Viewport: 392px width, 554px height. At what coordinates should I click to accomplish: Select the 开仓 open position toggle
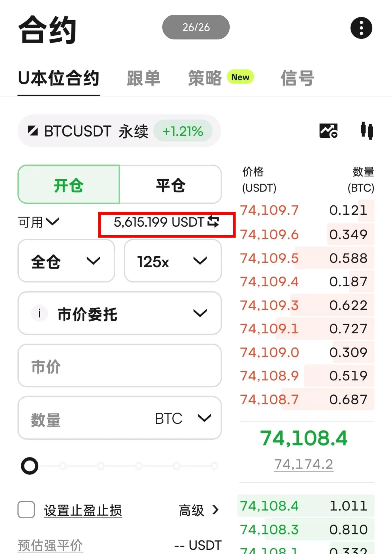click(69, 184)
